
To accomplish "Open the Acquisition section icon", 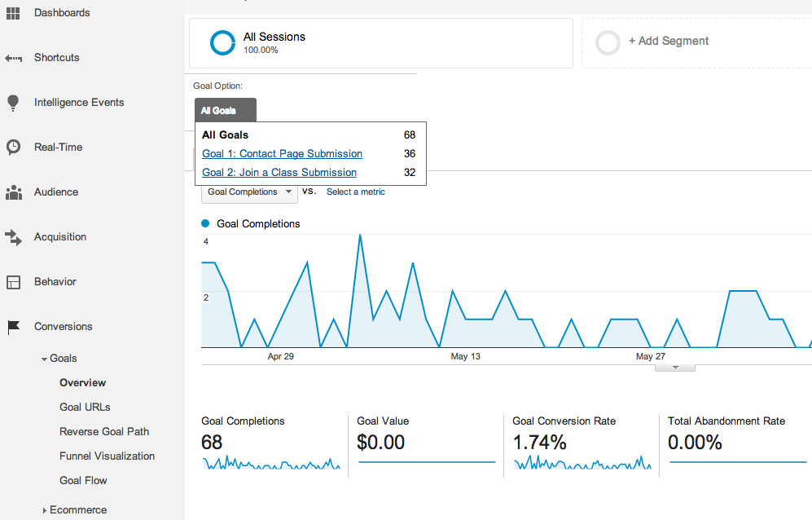I will click(12, 236).
